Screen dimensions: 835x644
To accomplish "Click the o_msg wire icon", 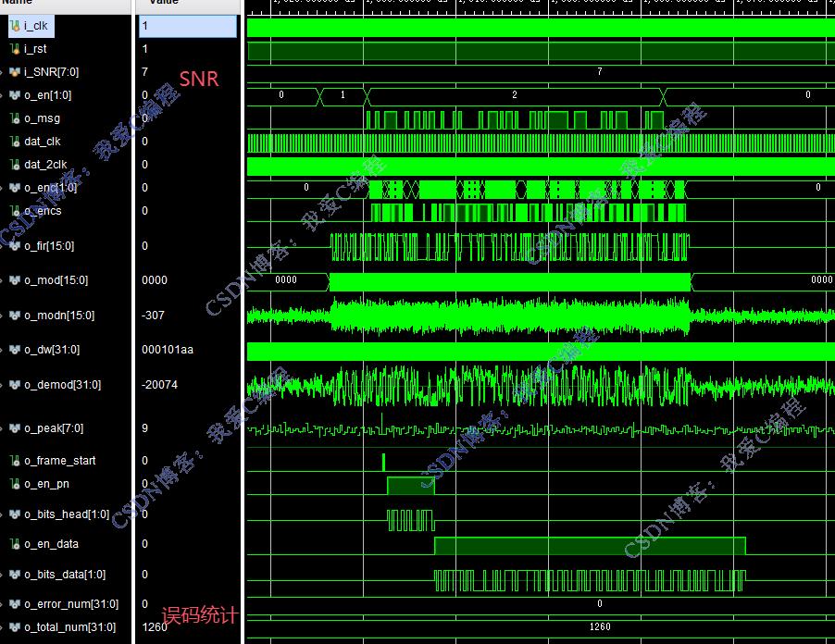I will point(16,118).
